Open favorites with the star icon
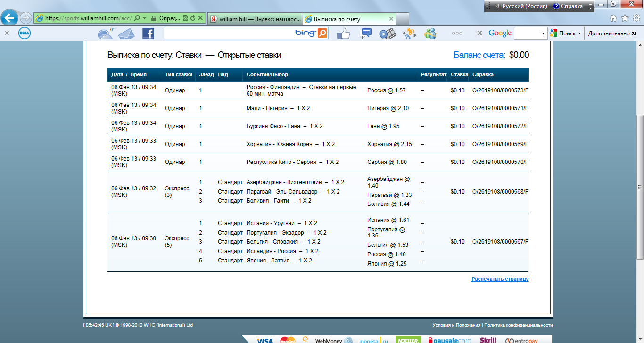This screenshot has width=644, height=343. point(625,18)
